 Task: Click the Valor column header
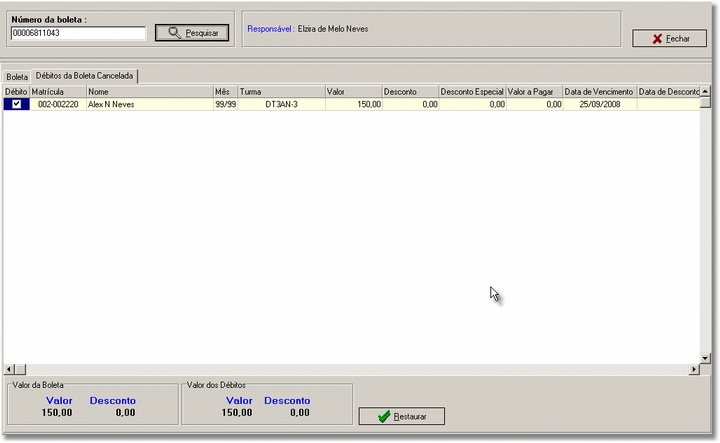(x=353, y=92)
